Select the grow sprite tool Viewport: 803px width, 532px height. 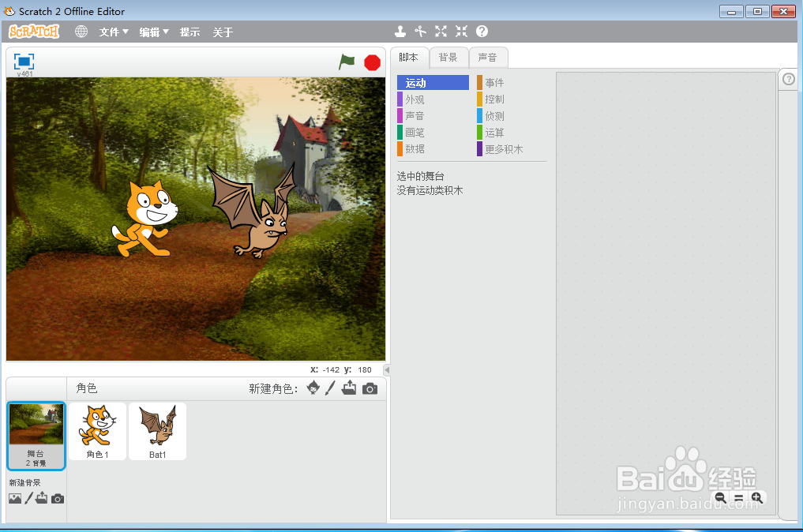(x=441, y=32)
